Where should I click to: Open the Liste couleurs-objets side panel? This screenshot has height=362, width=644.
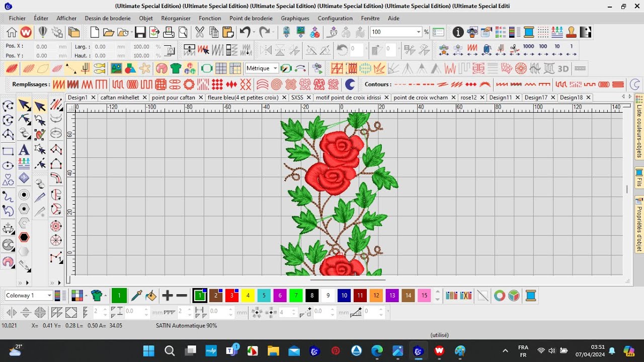639,127
